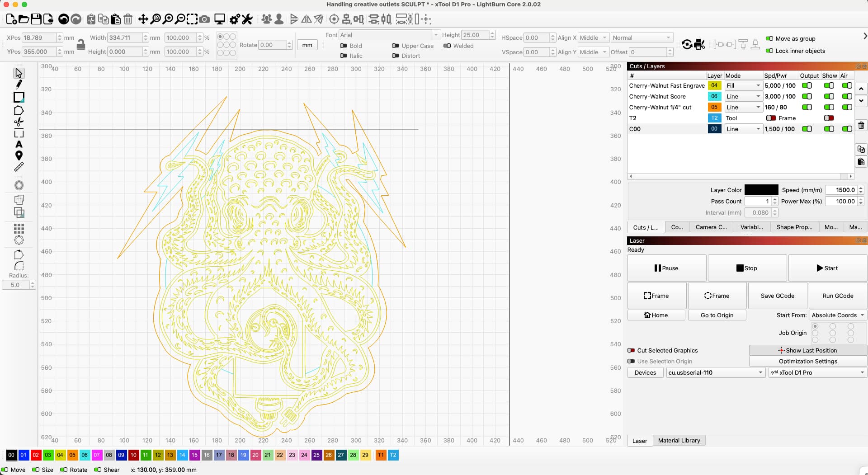
Task: Move layer up with the arrow button
Action: tap(861, 89)
